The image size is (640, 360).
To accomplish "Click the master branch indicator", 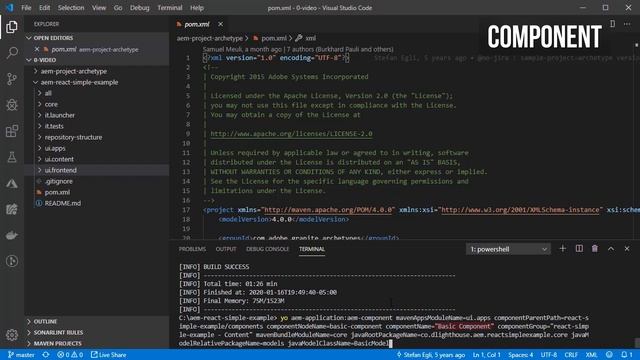I will coord(21,355).
